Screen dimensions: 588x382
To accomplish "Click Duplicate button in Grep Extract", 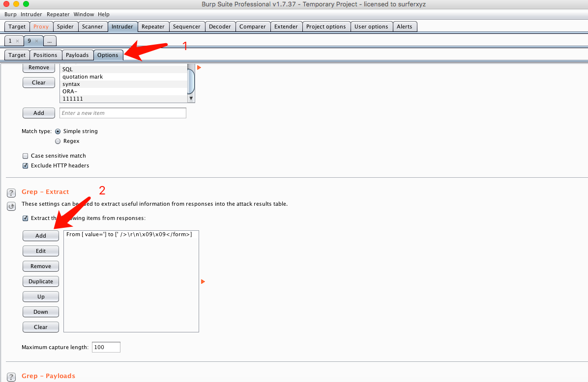I will coord(40,281).
